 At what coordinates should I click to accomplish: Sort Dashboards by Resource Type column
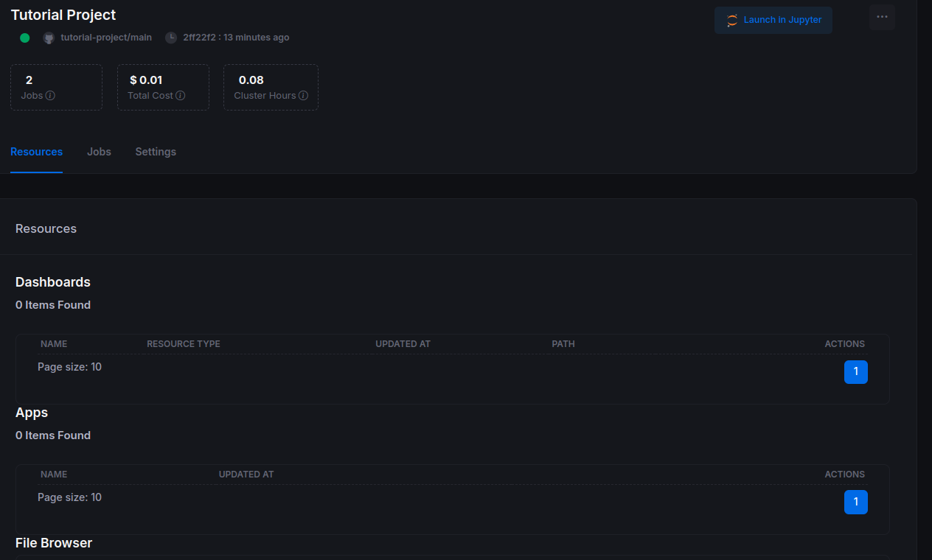tap(184, 344)
